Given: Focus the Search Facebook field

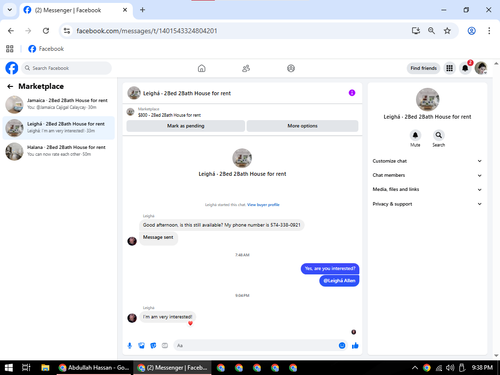Looking at the screenshot, I should click(67, 68).
